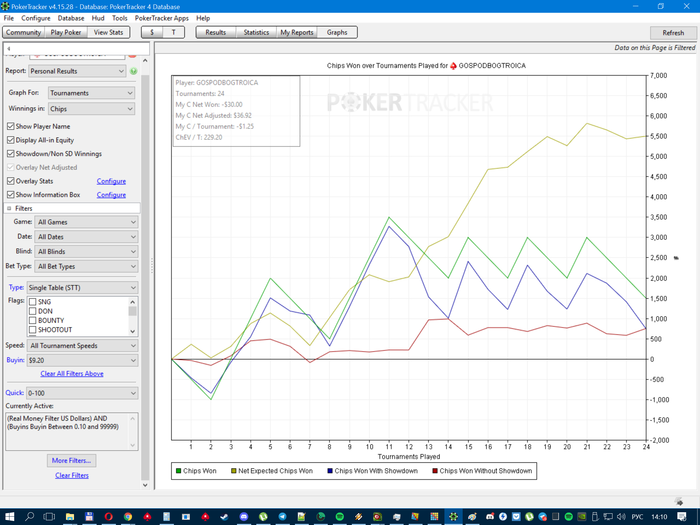700x525 pixels.
Task: Open the Quick filter dropdown showing 0-100
Action: pyautogui.click(x=82, y=393)
